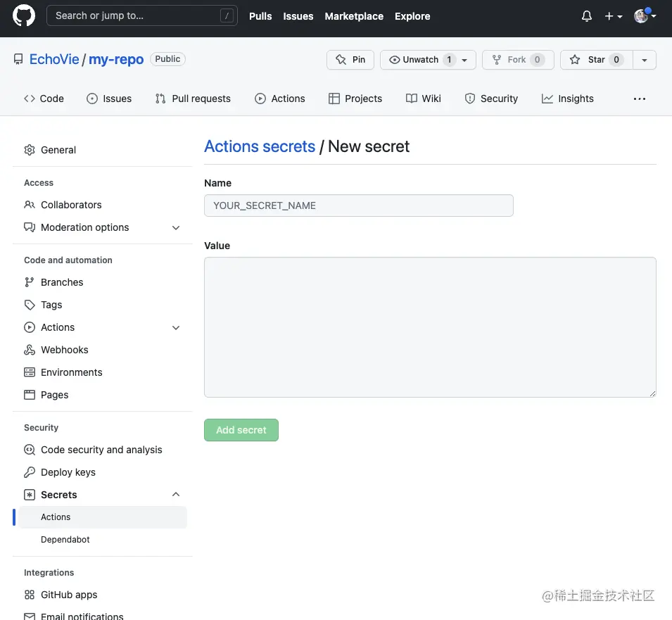Expand the Moderation options chevron

[x=176, y=227]
